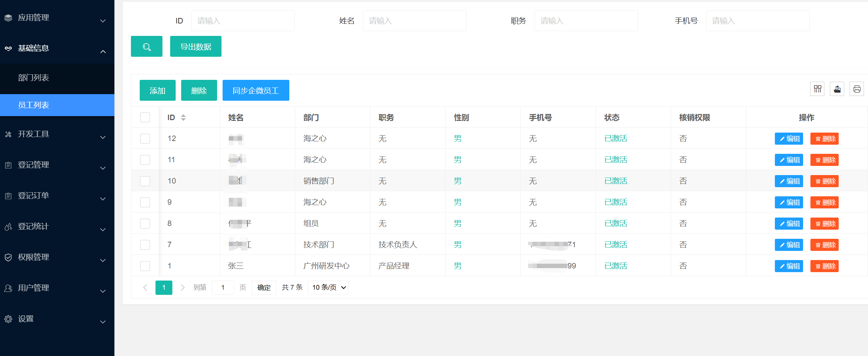This screenshot has width=868, height=356.
Task: Expand 应用管理 menu chevron
Action: coord(103,21)
